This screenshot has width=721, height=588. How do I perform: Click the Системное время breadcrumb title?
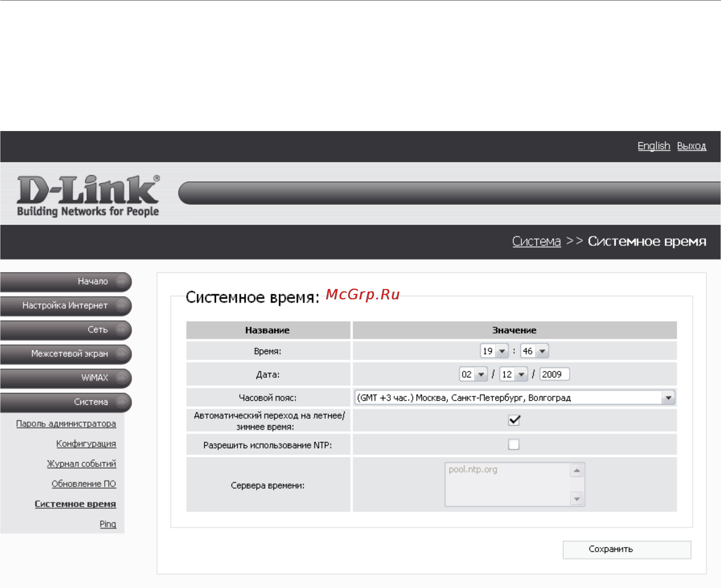click(x=647, y=241)
